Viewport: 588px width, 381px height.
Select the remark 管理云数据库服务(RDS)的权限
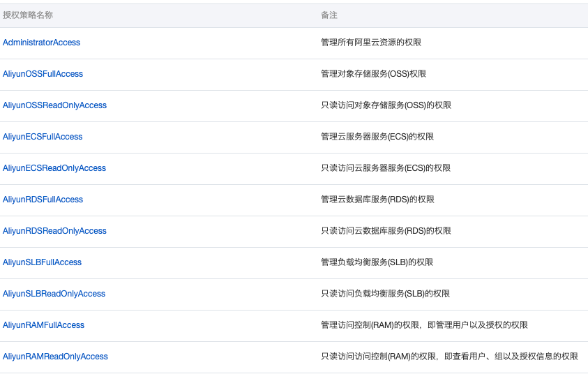click(377, 200)
